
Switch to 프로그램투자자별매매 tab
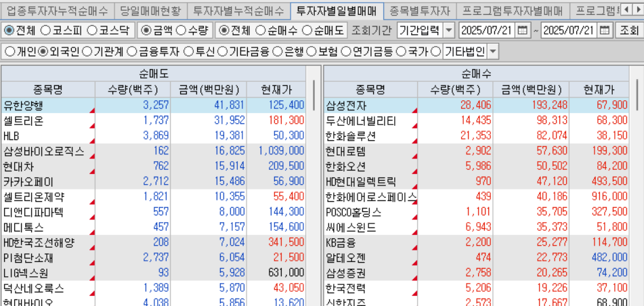tap(512, 11)
